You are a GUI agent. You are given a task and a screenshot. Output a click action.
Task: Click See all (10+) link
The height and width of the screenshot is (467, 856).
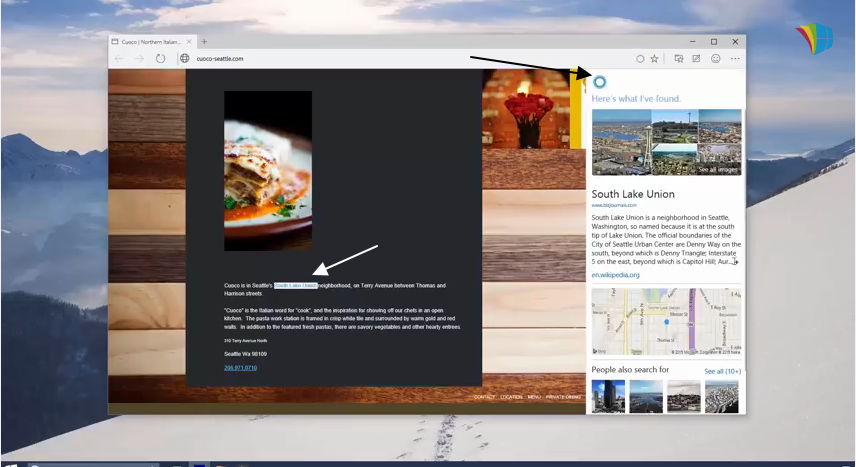click(x=722, y=371)
